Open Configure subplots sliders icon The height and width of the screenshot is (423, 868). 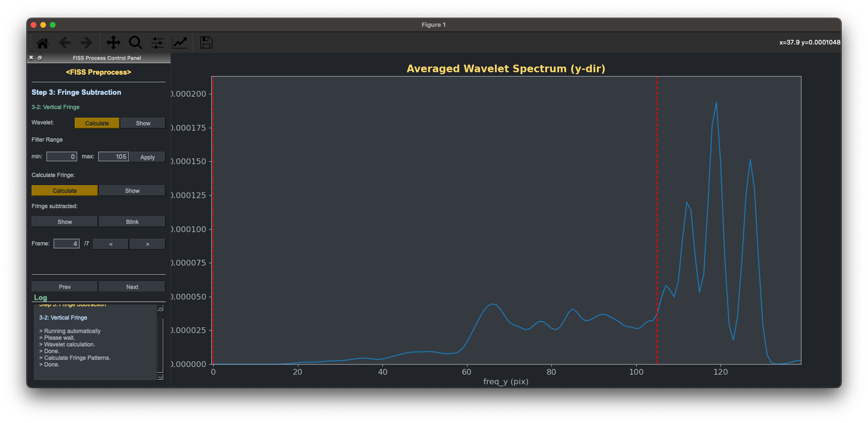(158, 43)
